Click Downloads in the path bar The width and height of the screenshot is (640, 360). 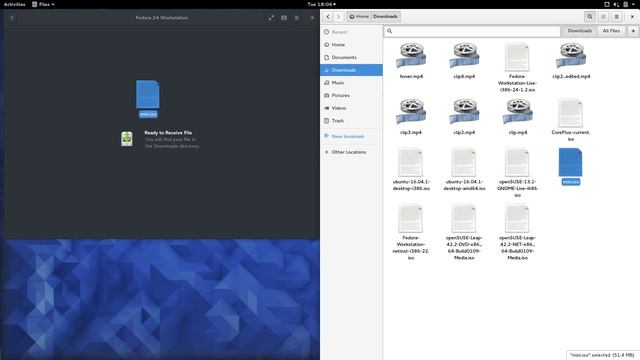click(385, 17)
